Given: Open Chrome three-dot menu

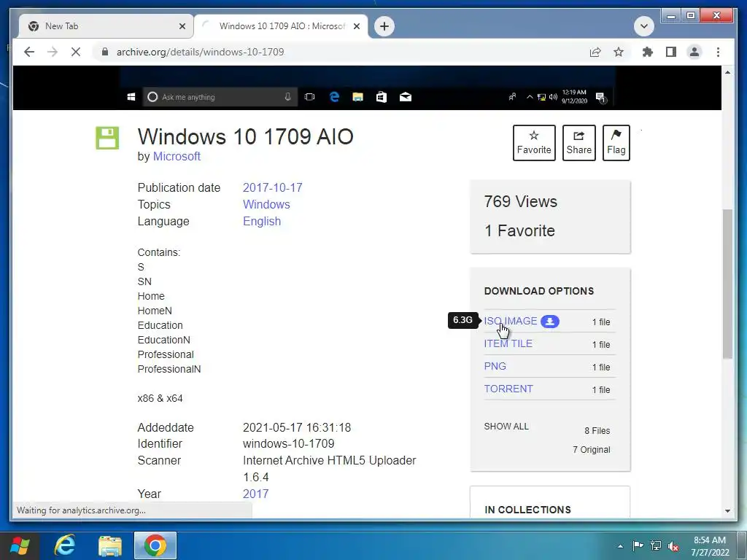Looking at the screenshot, I should tap(718, 52).
